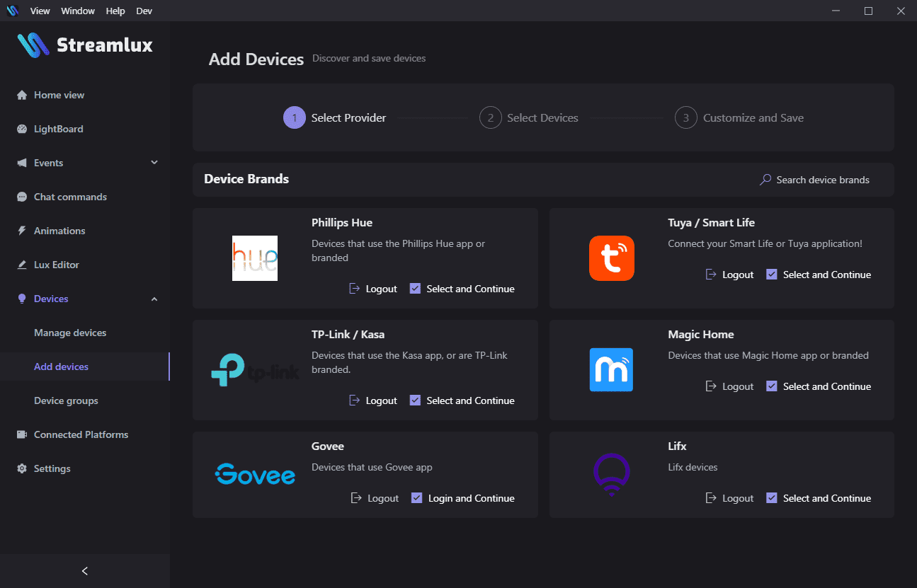Click the Settings gear icon in sidebar
This screenshot has height=588, width=917.
21,469
